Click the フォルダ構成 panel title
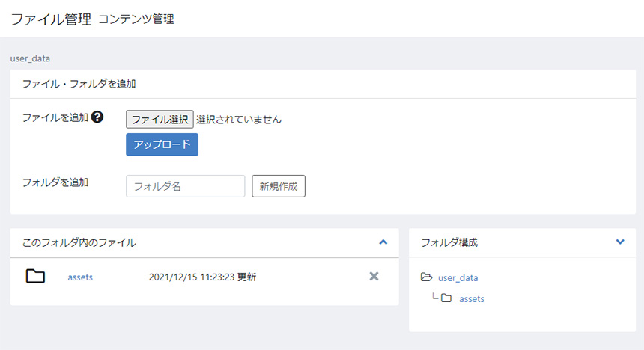This screenshot has width=644, height=350. click(x=449, y=242)
